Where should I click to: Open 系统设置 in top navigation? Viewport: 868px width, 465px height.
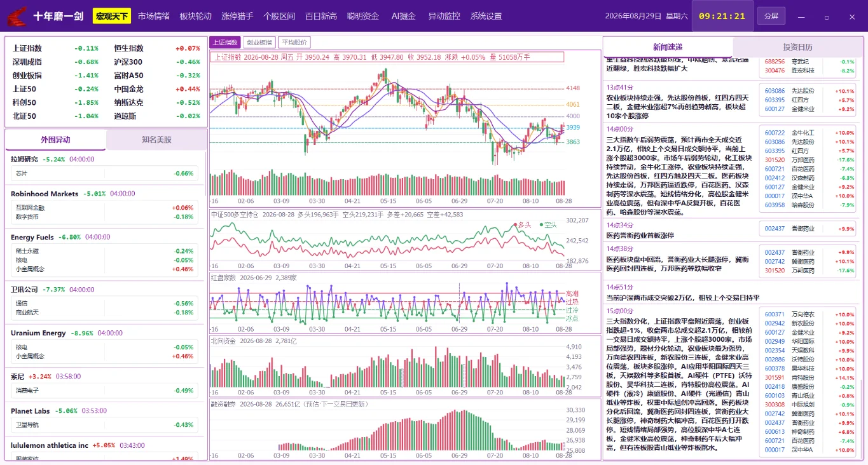[486, 16]
